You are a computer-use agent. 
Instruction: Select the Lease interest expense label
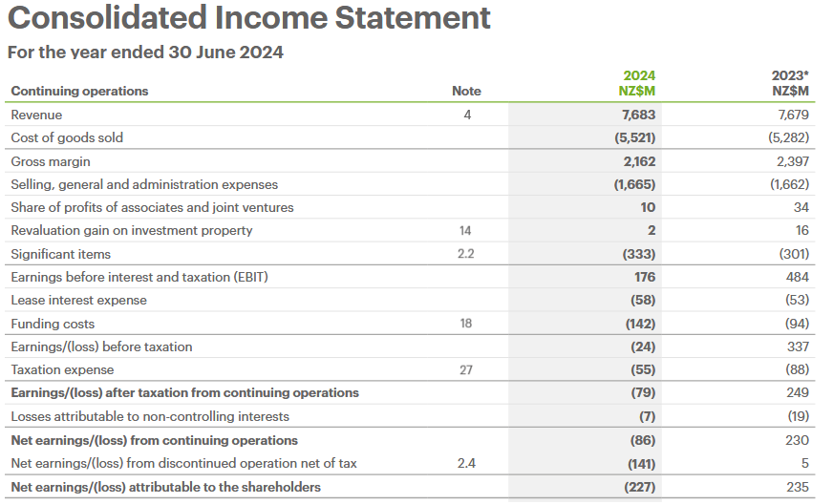pyautogui.click(x=78, y=300)
